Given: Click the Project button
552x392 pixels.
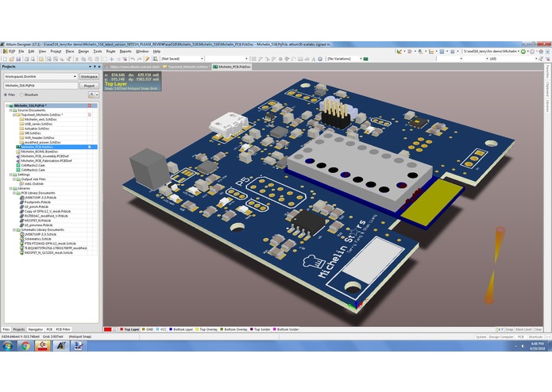Looking at the screenshot, I should point(89,86).
